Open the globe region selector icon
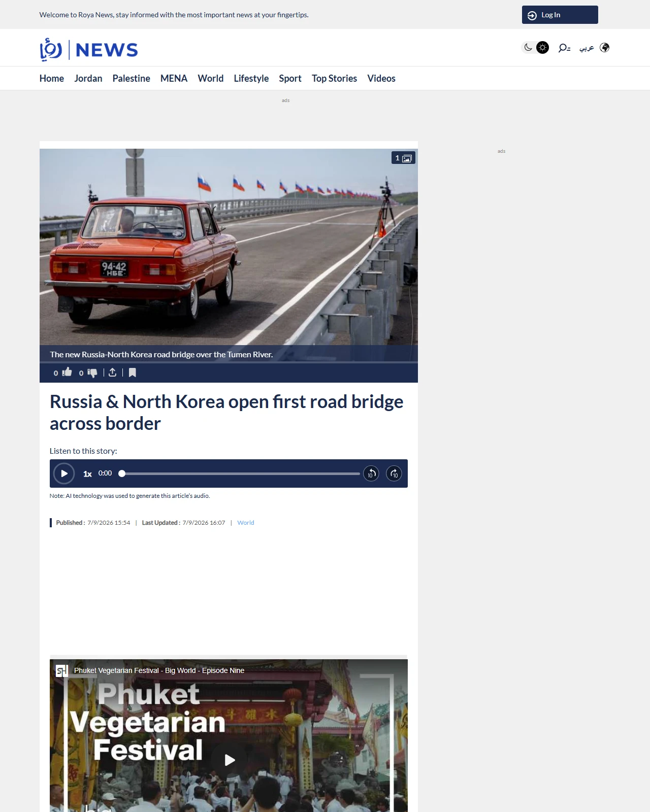This screenshot has height=812, width=650. (x=604, y=48)
